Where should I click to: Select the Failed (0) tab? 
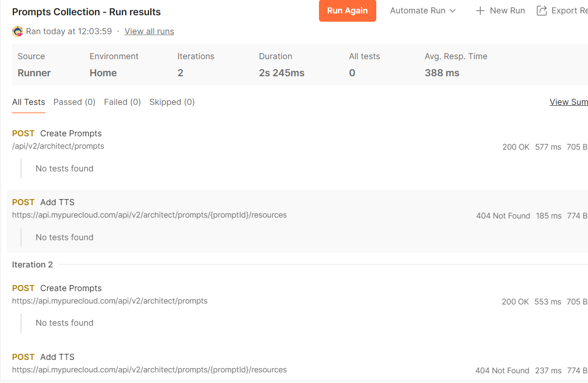(122, 102)
